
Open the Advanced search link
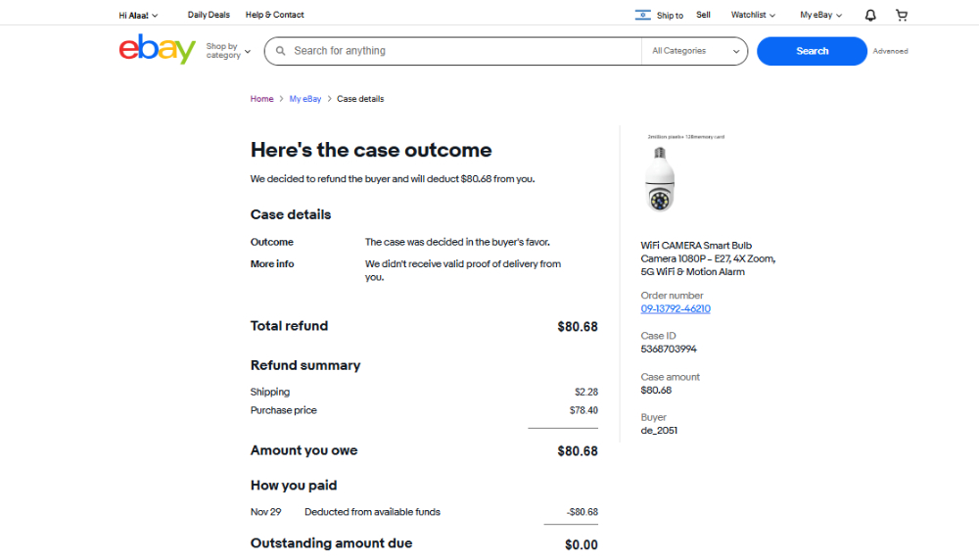click(890, 51)
